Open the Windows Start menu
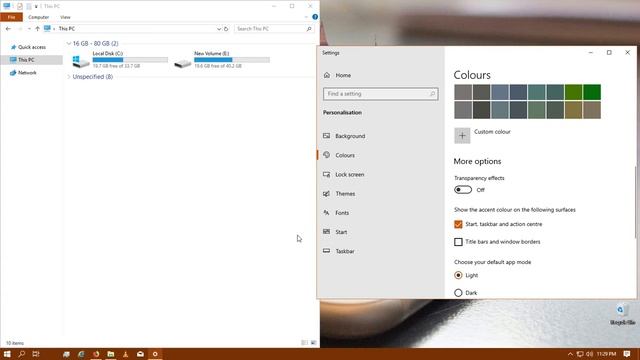The width and height of the screenshot is (640, 360). tap(7, 354)
